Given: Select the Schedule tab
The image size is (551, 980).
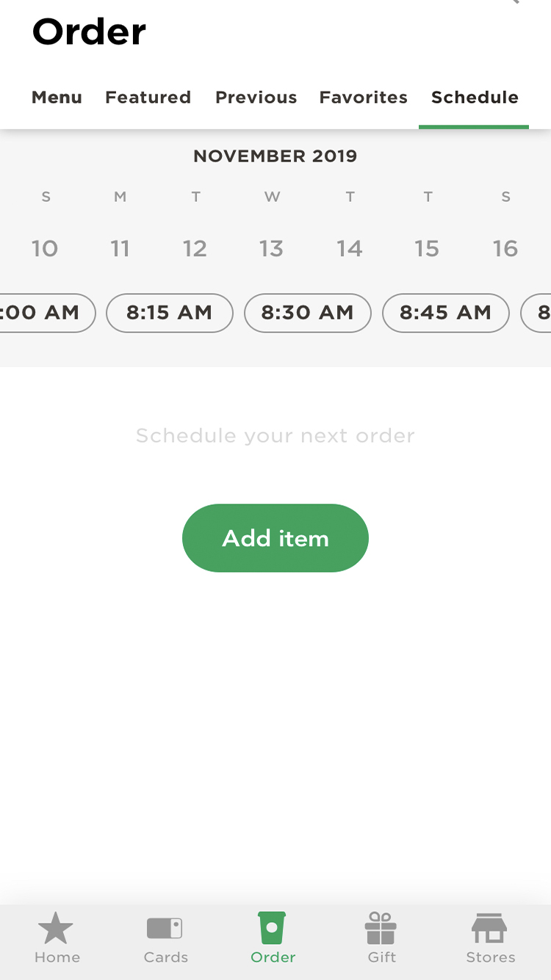Looking at the screenshot, I should click(x=475, y=98).
